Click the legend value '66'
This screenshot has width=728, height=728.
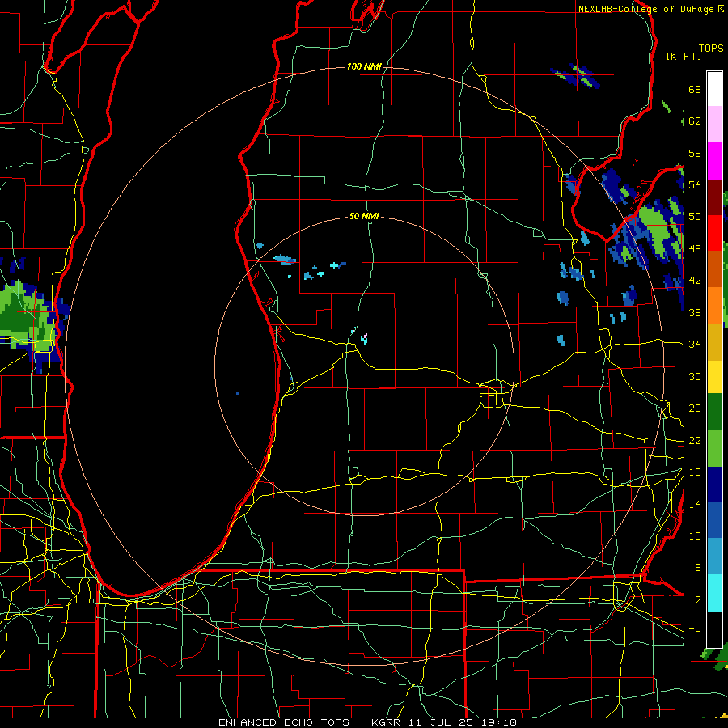coord(695,90)
